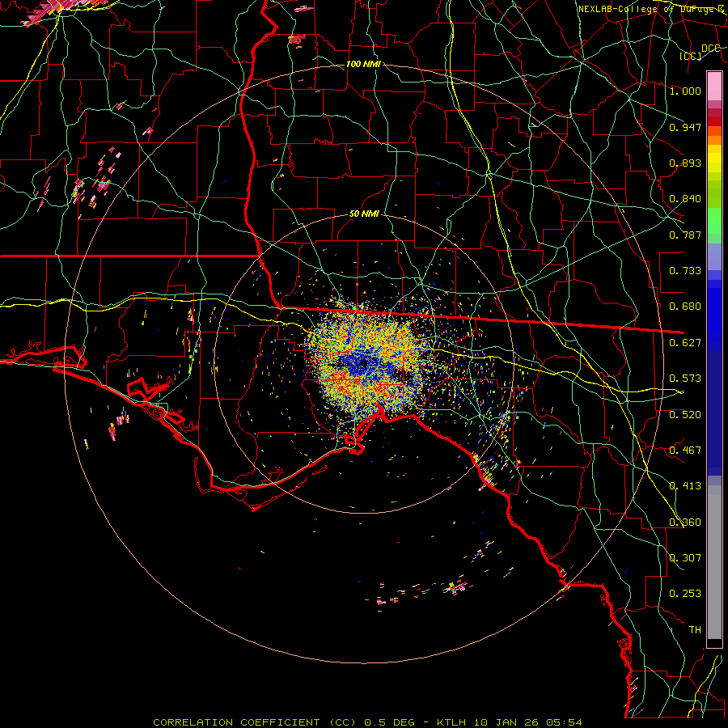728x728 pixels.
Task: Click the 50 NMI range ring label
Action: coord(364,214)
